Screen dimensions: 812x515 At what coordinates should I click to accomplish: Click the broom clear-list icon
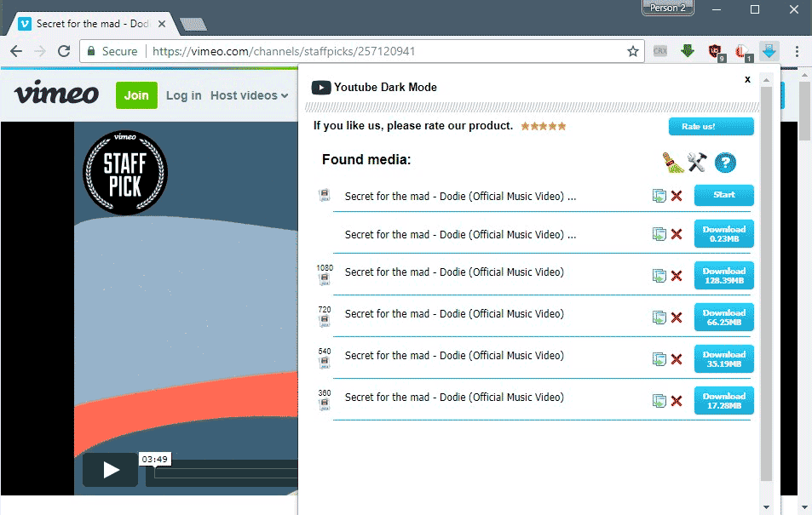[x=674, y=162]
